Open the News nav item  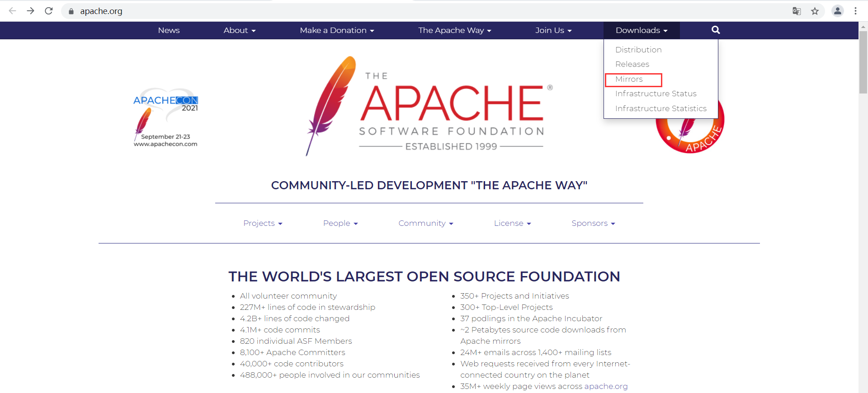(169, 30)
